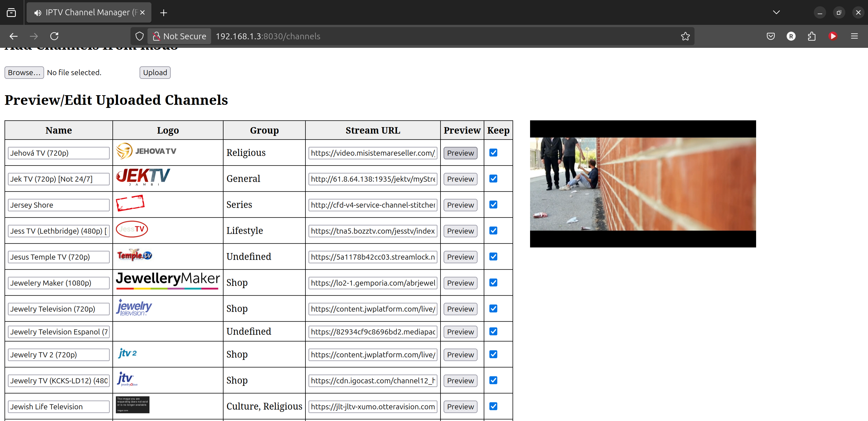Toggle Keep checkbox for Jersey Shore

tap(493, 205)
